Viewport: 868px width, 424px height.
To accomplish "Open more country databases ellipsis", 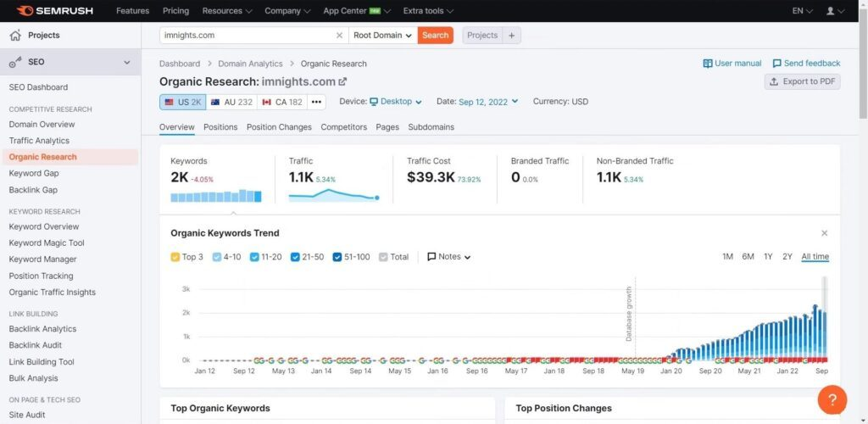I will pos(316,102).
